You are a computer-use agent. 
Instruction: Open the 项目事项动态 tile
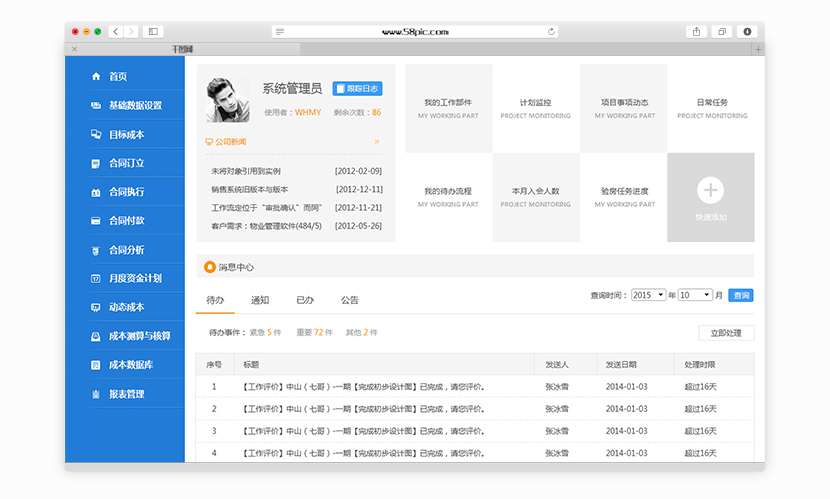tap(625, 108)
